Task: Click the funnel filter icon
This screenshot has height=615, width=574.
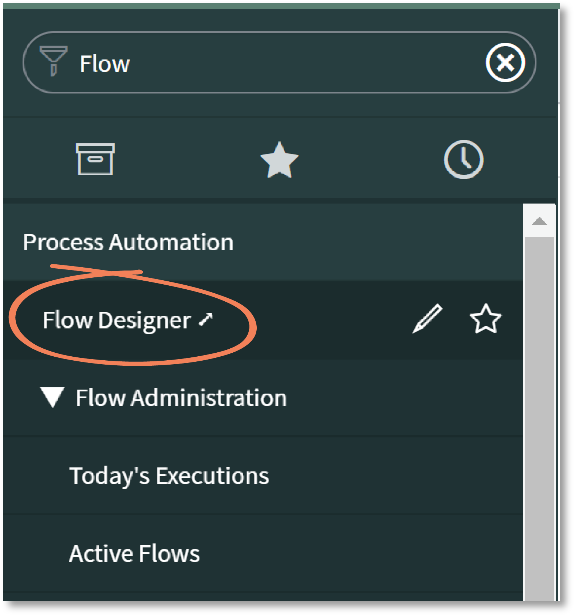Action: pyautogui.click(x=53, y=61)
